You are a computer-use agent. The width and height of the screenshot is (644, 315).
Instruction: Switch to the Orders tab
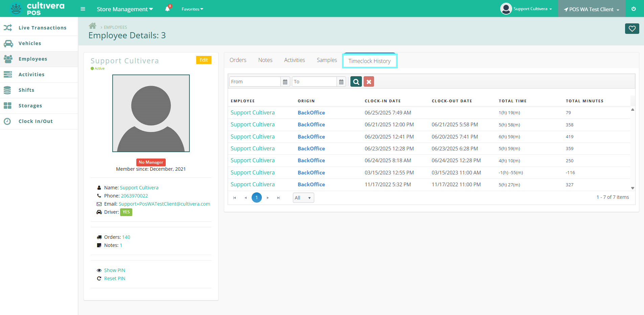coord(238,60)
